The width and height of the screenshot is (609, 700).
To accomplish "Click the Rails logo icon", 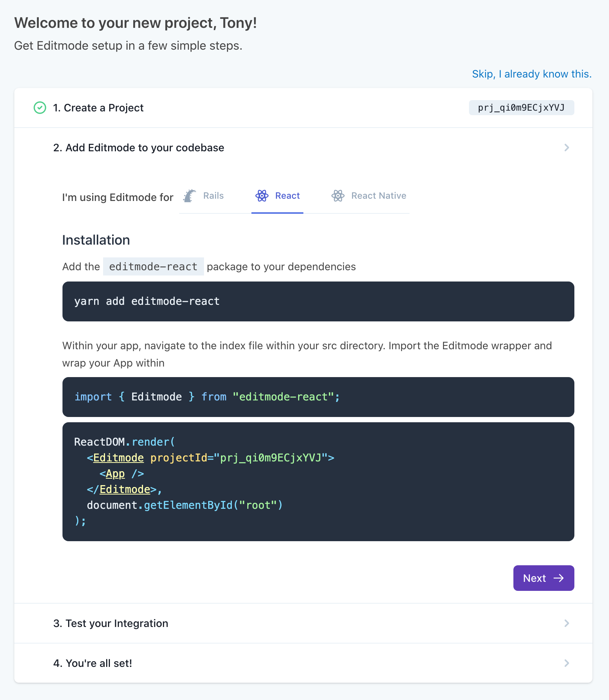I will [x=190, y=196].
